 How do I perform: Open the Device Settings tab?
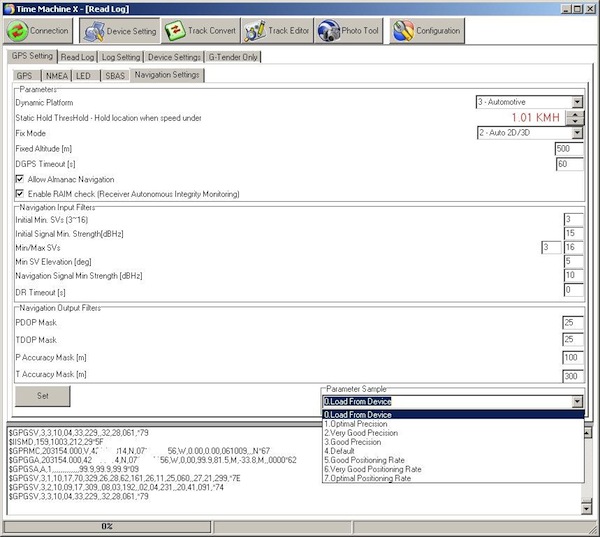point(174,57)
